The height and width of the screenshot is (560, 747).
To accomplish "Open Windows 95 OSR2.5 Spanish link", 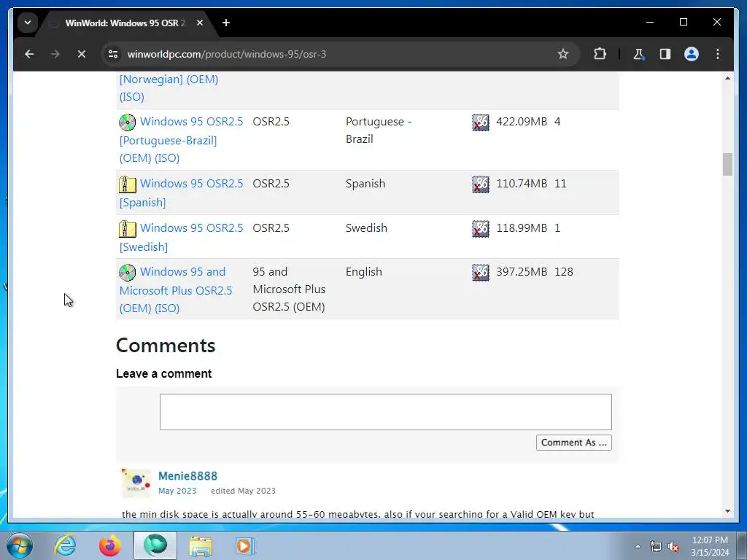I will coord(181,192).
